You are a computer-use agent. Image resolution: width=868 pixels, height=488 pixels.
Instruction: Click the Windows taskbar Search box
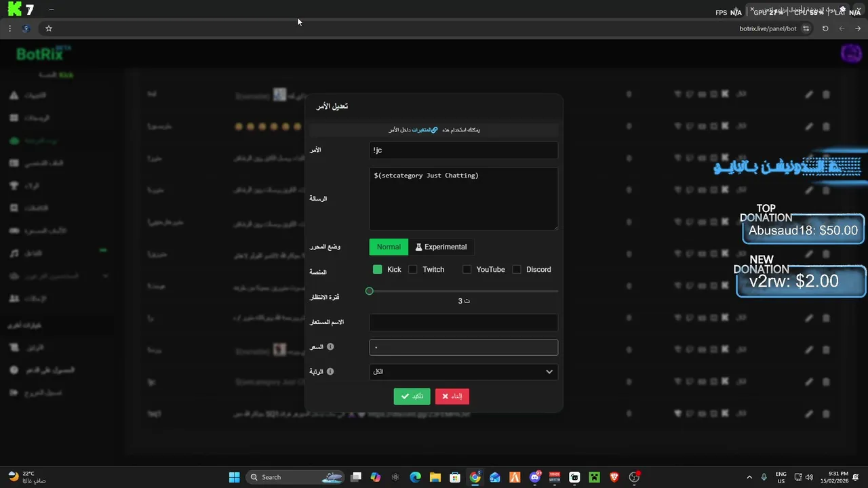[296, 477]
